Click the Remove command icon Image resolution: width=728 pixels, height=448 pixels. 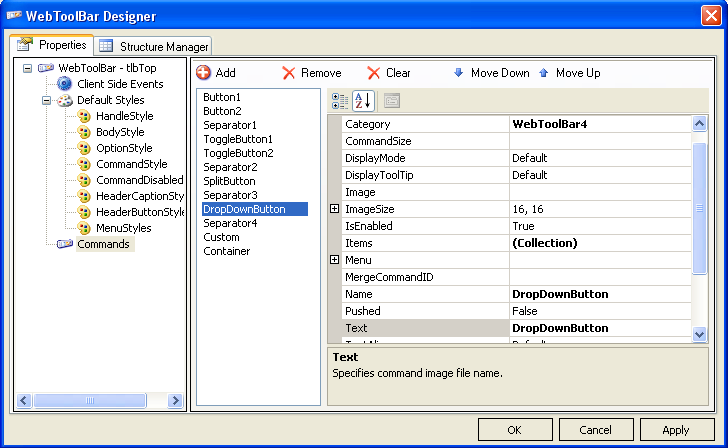(289, 73)
